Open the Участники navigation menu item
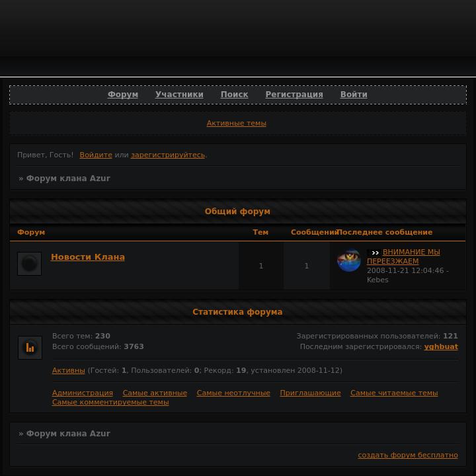476x476 pixels. pyautogui.click(x=179, y=95)
